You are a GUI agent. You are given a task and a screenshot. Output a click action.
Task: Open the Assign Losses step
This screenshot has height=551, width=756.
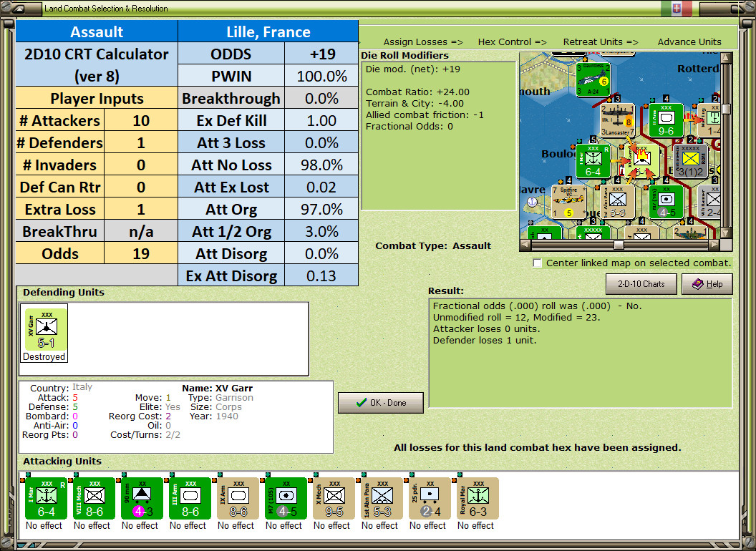click(x=423, y=42)
